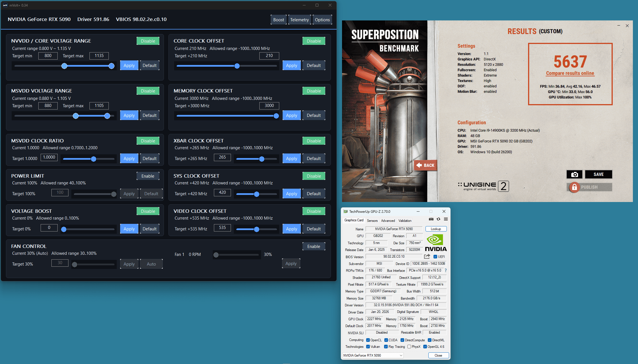Click the Close button in GPU-Z

click(x=438, y=355)
